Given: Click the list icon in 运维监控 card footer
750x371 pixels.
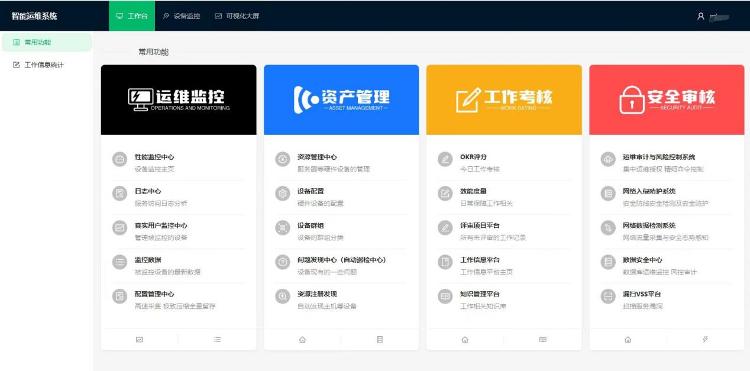Looking at the screenshot, I should pos(217,340).
